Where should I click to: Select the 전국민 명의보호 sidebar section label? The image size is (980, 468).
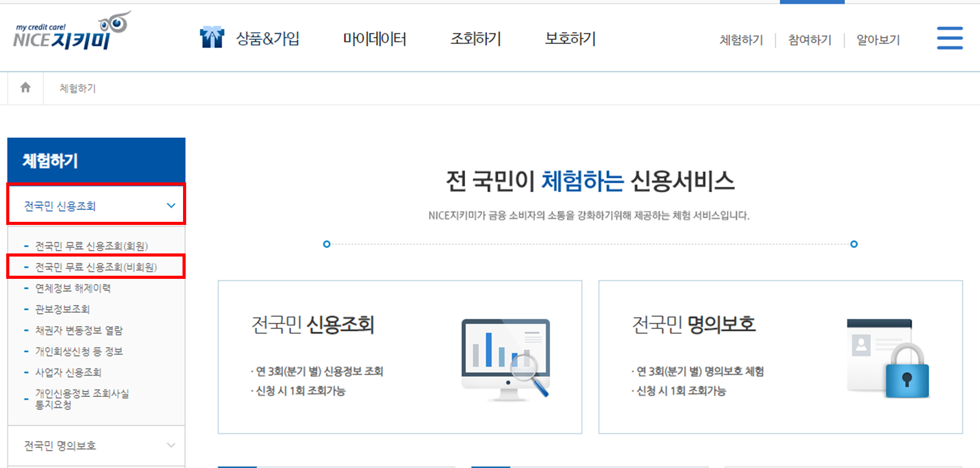[x=60, y=446]
